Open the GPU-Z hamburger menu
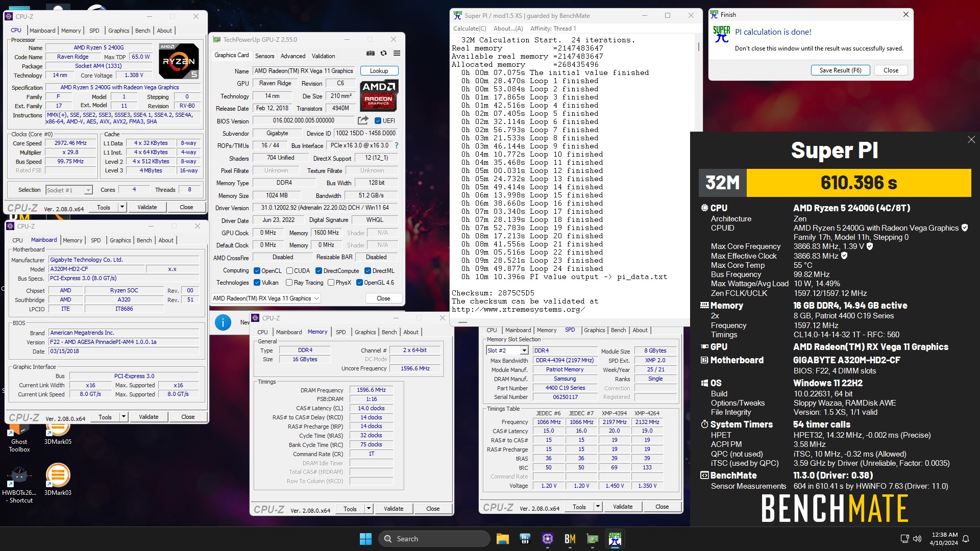980x551 pixels. 397,53
